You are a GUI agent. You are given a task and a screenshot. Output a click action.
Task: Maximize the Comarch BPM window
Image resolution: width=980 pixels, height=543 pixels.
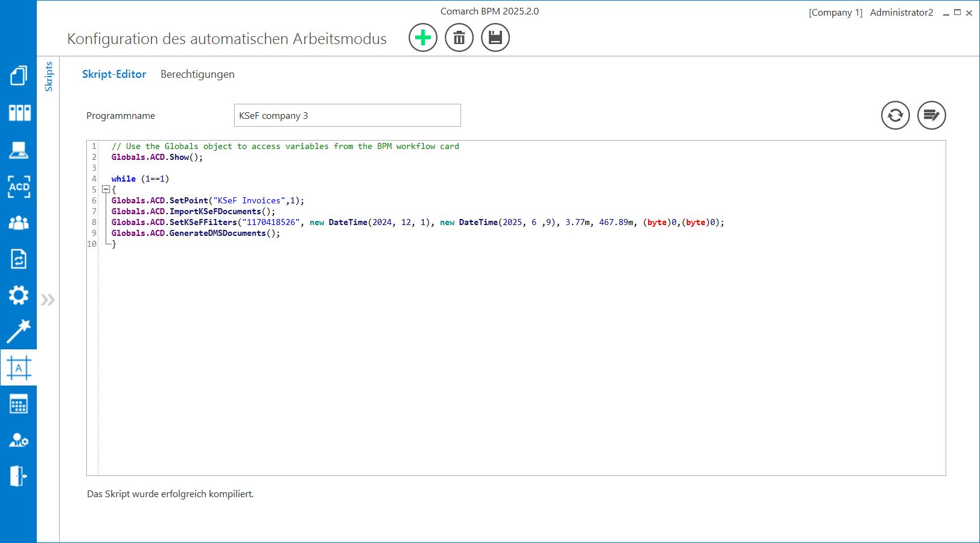click(x=957, y=13)
